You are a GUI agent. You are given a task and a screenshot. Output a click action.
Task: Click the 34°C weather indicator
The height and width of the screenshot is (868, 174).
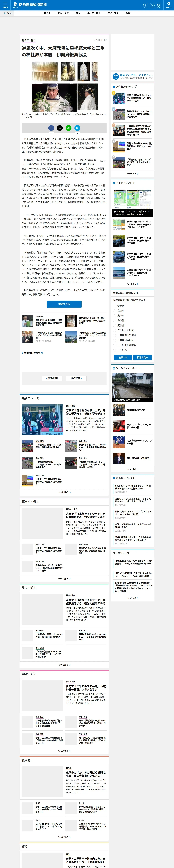tap(7, 13)
